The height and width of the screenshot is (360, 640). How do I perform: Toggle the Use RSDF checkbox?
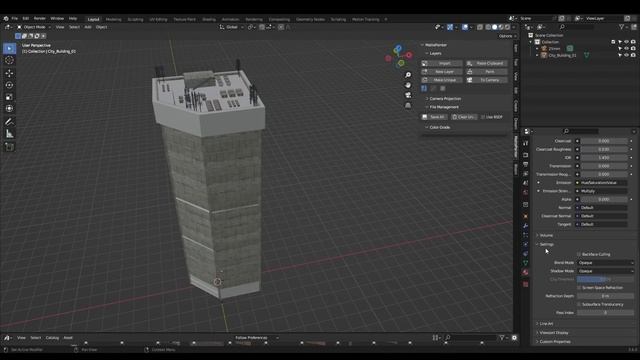[483, 117]
